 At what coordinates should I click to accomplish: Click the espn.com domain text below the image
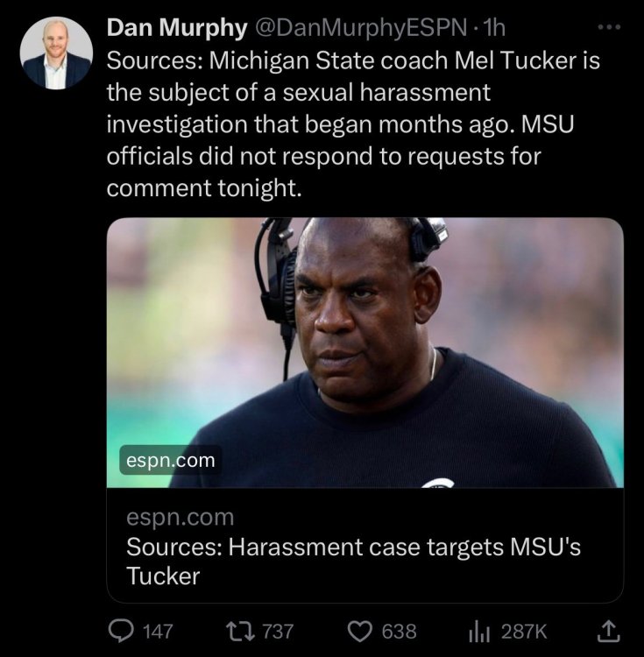pyautogui.click(x=180, y=518)
